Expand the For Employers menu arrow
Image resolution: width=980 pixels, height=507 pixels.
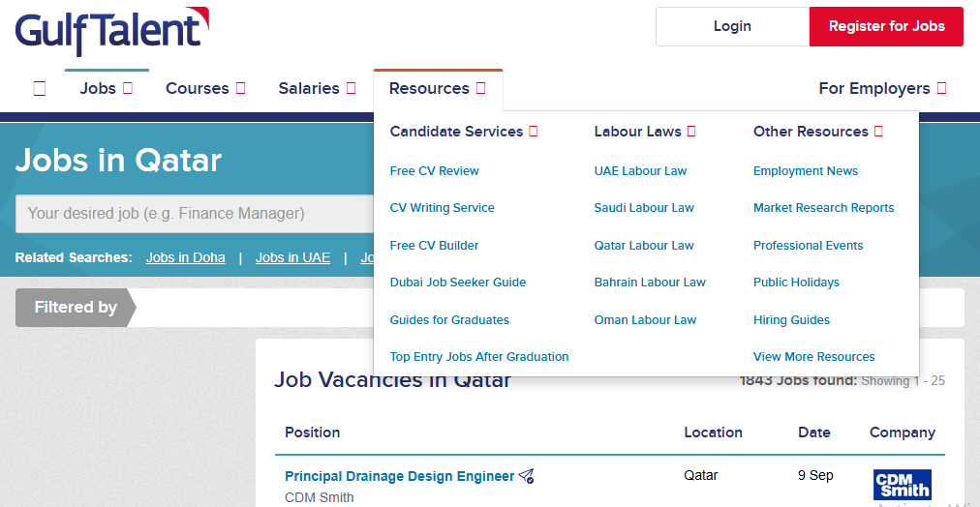coord(942,89)
